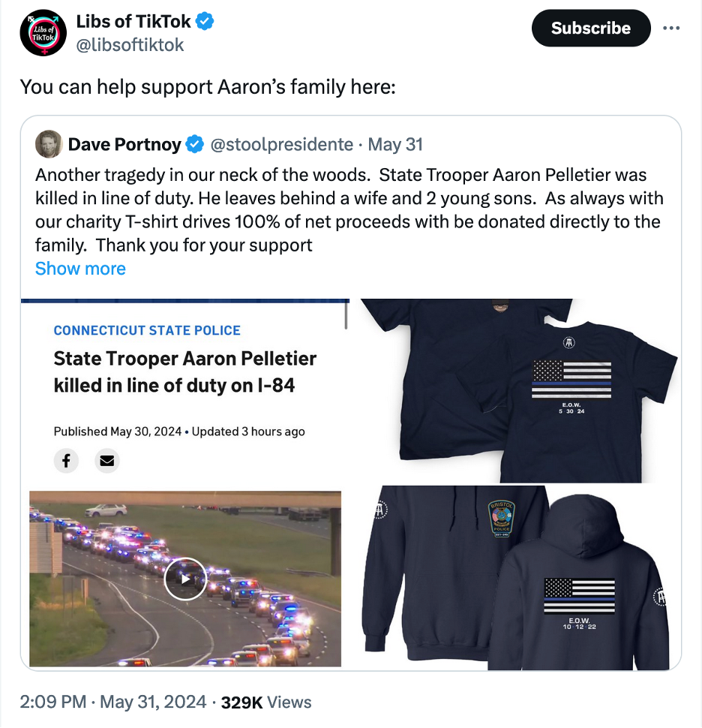Click Dave Portnoy's blue verified checkmark
Viewport: 702px width, 728px height.
(195, 144)
